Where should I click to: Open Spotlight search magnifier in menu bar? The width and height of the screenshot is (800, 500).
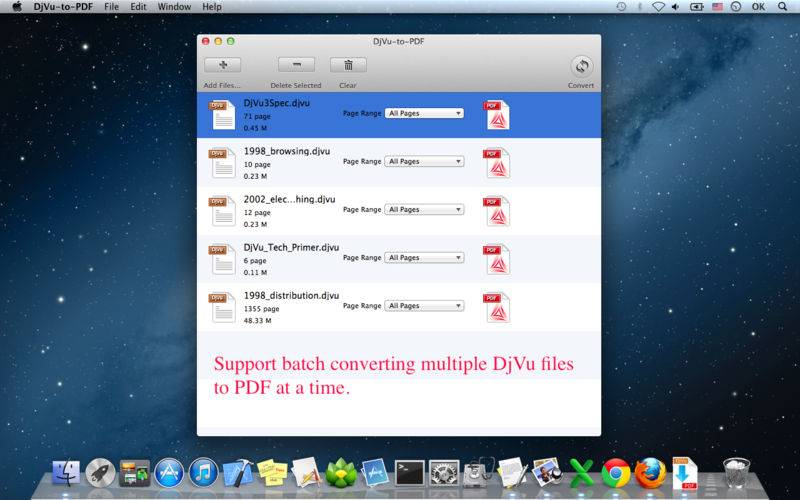[782, 7]
